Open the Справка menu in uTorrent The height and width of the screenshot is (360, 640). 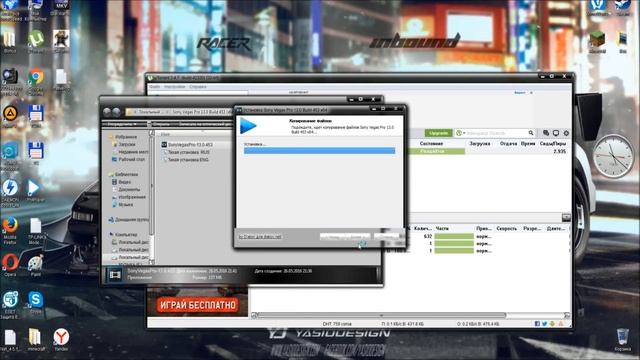(x=198, y=87)
